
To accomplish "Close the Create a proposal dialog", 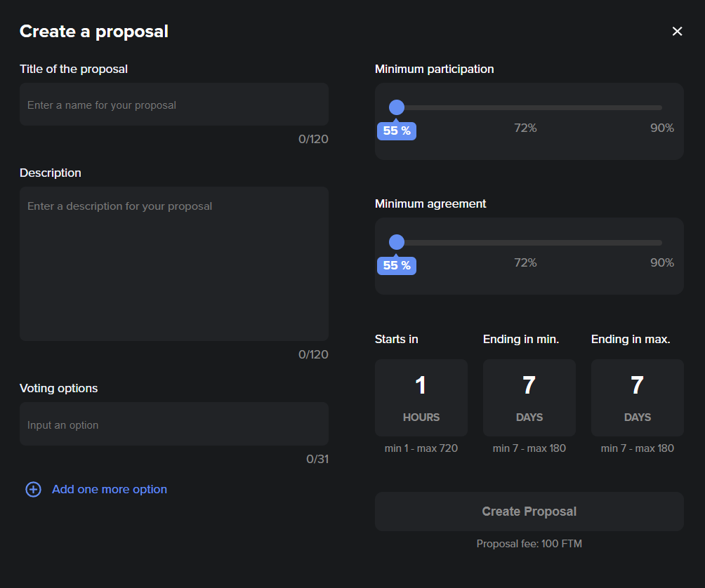I will click(677, 32).
